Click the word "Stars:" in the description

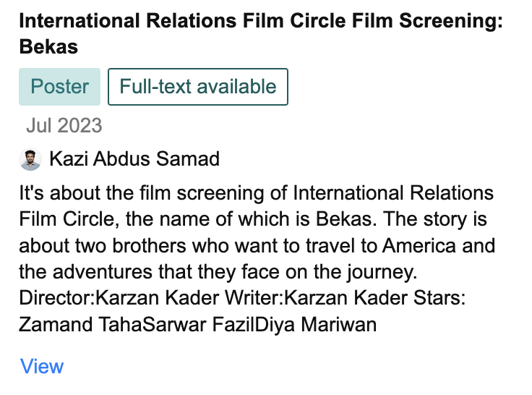pos(438,298)
